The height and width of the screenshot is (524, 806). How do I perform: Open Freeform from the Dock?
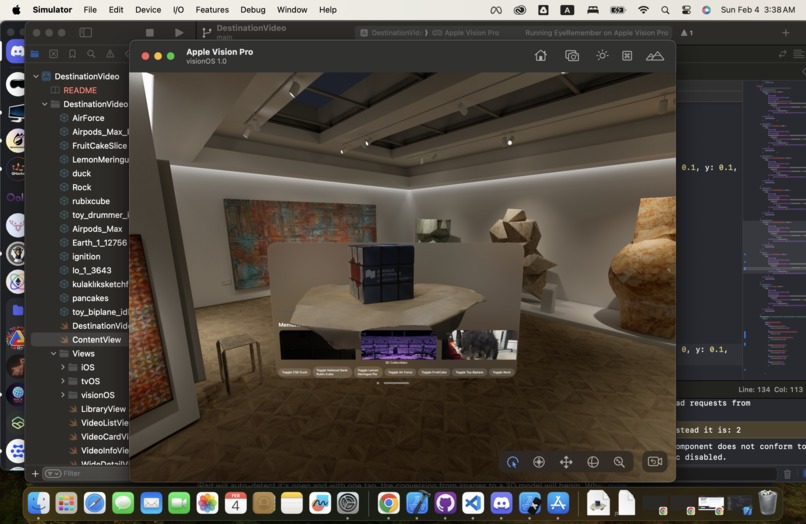tap(320, 502)
